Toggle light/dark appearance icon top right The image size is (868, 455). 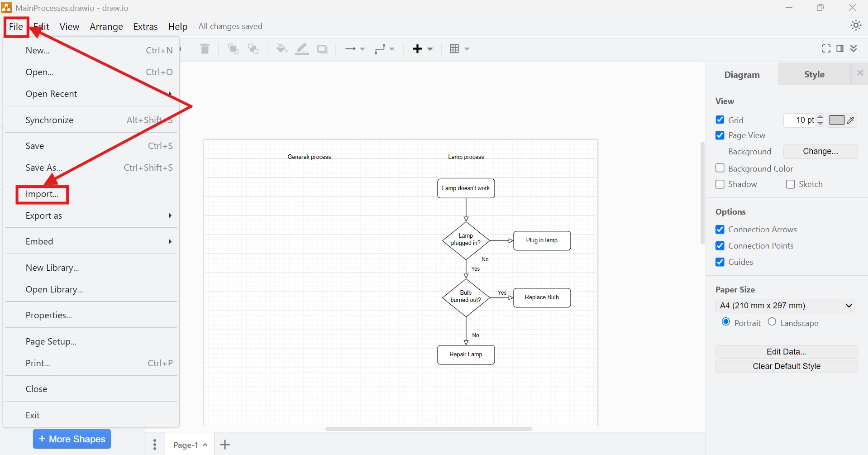pyautogui.click(x=855, y=25)
